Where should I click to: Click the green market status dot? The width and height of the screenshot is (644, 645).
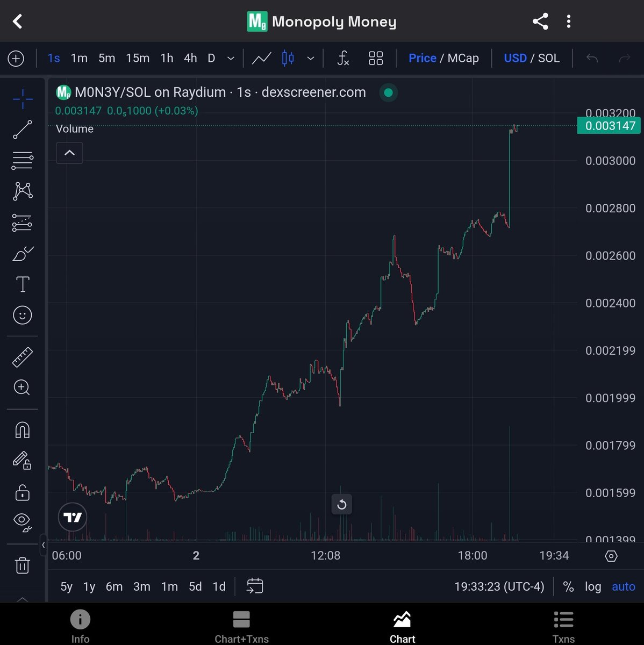point(388,93)
